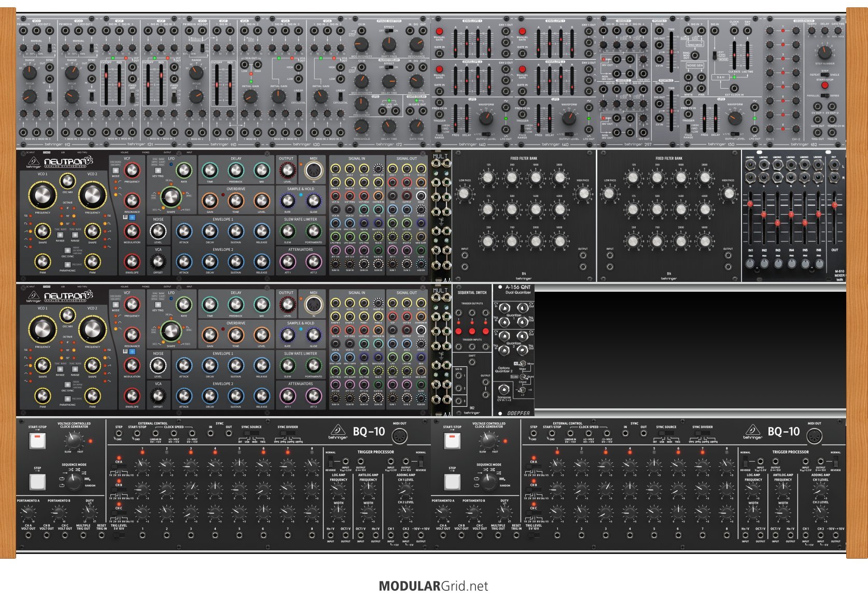Screen dimensions: 868x597
Task: Click DELAY FEEDBACK knob on upper Neutron
Action: [x=235, y=170]
